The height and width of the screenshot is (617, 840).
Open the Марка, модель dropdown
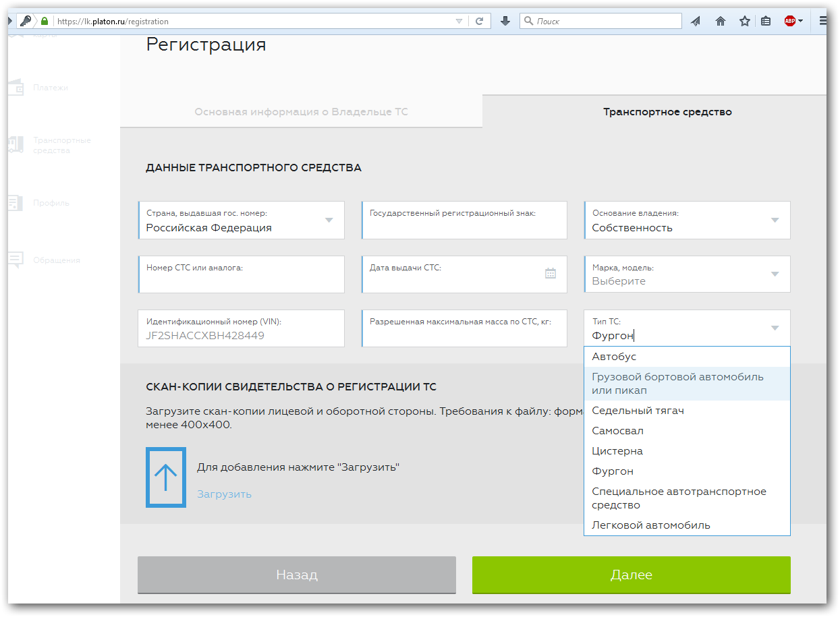click(775, 274)
